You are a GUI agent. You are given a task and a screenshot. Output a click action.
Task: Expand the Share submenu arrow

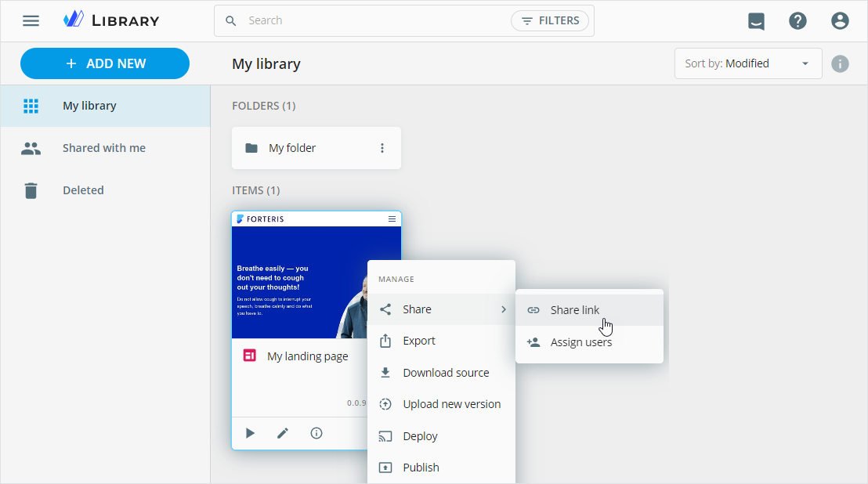pos(503,309)
